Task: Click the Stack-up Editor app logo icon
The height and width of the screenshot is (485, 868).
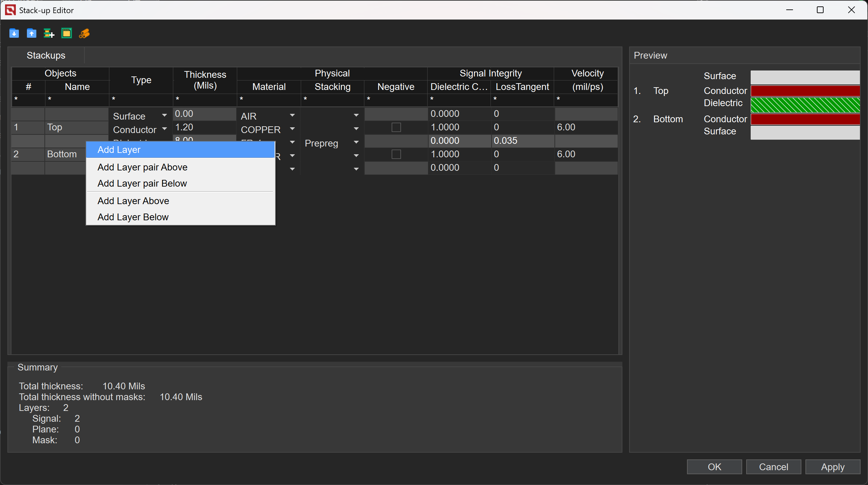Action: pos(10,10)
